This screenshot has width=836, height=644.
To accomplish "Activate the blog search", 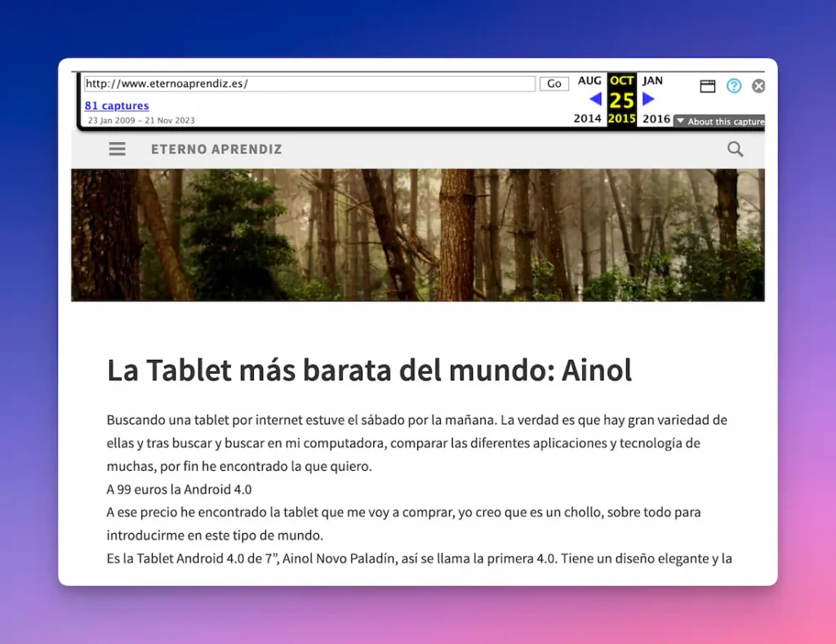I will [x=734, y=149].
